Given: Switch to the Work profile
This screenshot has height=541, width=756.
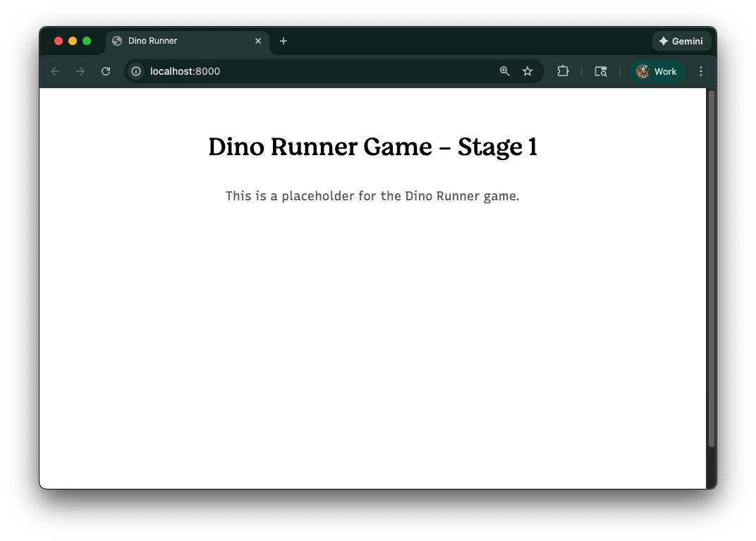Looking at the screenshot, I should tap(657, 71).
